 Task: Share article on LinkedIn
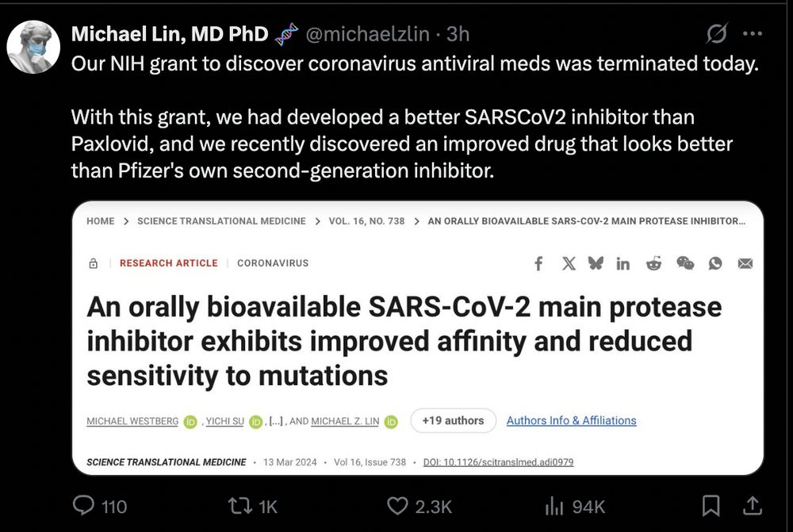pyautogui.click(x=623, y=263)
